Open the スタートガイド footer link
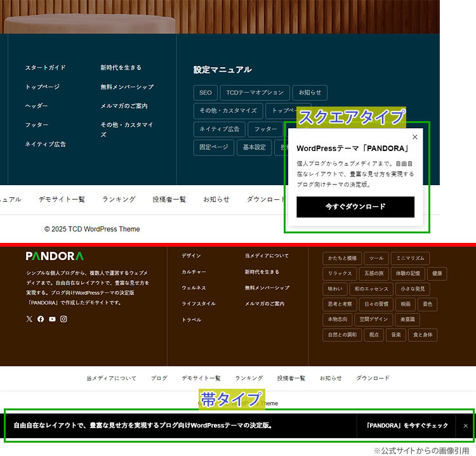This screenshot has height=456, width=476. [45, 67]
